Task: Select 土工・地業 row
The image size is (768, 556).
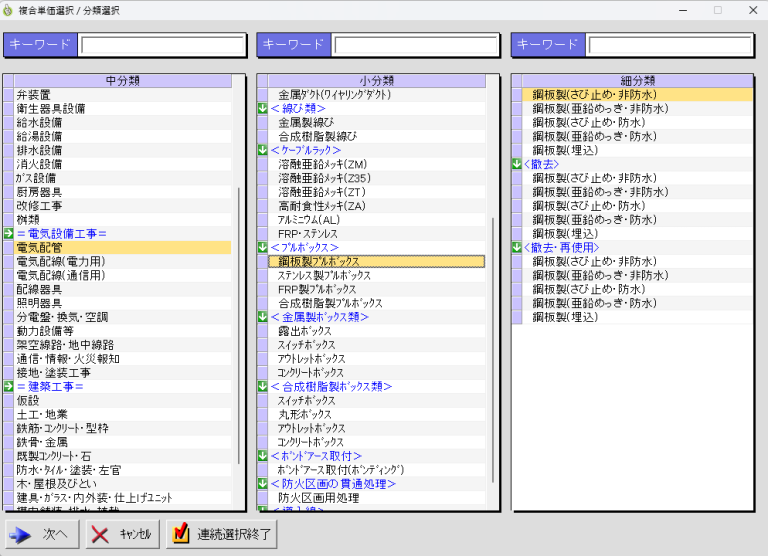Action: [x=122, y=414]
